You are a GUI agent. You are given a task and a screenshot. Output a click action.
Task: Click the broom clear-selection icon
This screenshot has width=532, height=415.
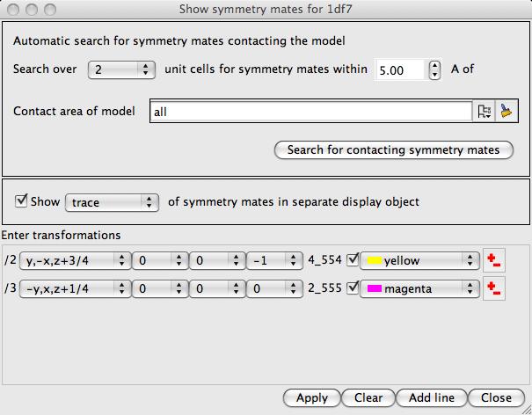(506, 111)
